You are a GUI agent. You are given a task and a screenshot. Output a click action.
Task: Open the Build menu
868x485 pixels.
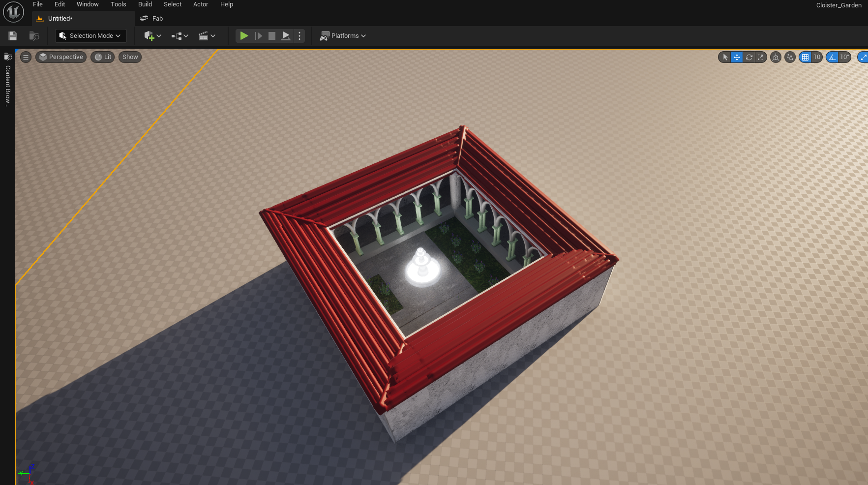point(145,4)
